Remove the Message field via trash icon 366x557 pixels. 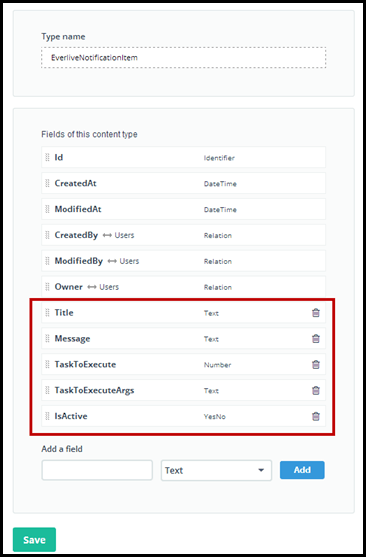tap(316, 339)
